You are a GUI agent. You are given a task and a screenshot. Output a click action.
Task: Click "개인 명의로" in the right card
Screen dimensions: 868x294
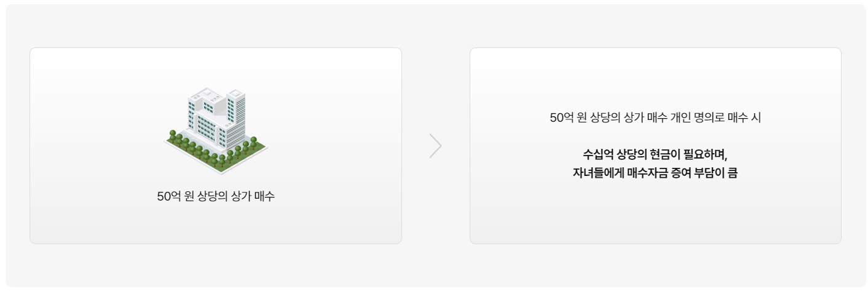(696, 117)
